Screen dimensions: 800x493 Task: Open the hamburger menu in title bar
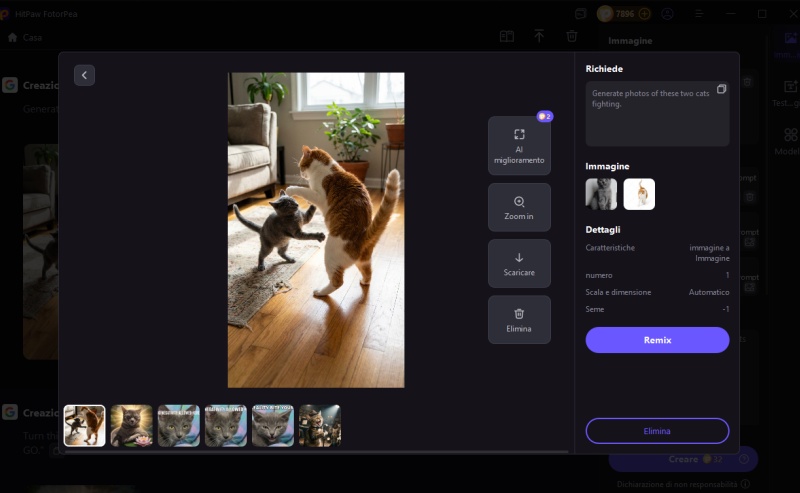tap(699, 14)
